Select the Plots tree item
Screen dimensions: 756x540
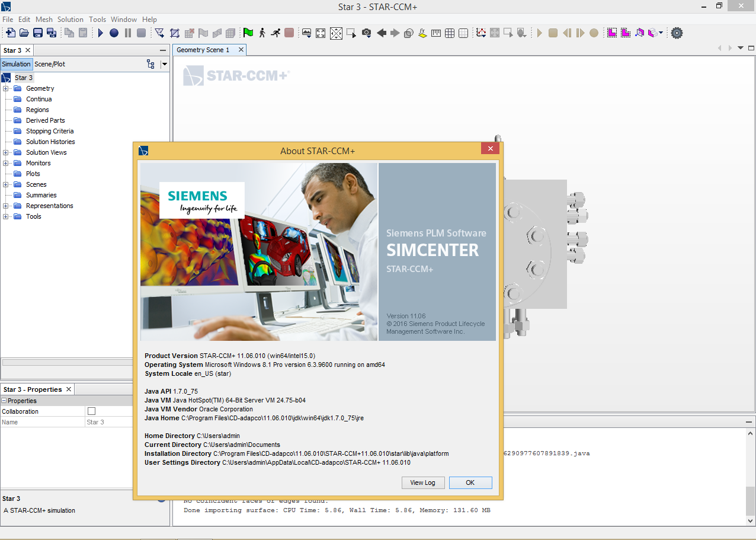[33, 174]
